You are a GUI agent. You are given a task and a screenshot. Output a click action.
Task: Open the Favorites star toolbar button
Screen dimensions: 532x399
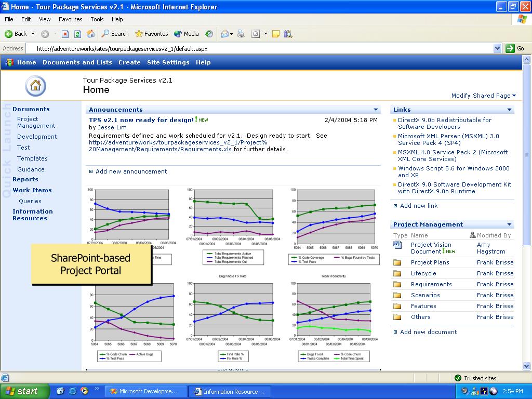click(151, 34)
